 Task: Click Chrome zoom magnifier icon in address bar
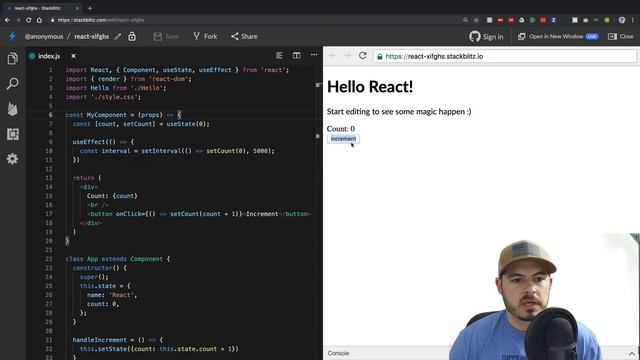(465, 20)
